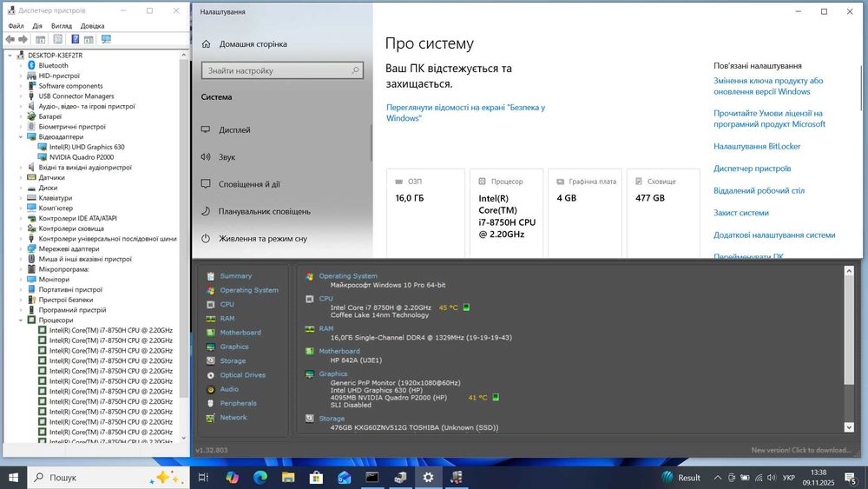Open the Graphics icon in Speccy sidebar
This screenshot has width=868, height=489.
(210, 347)
